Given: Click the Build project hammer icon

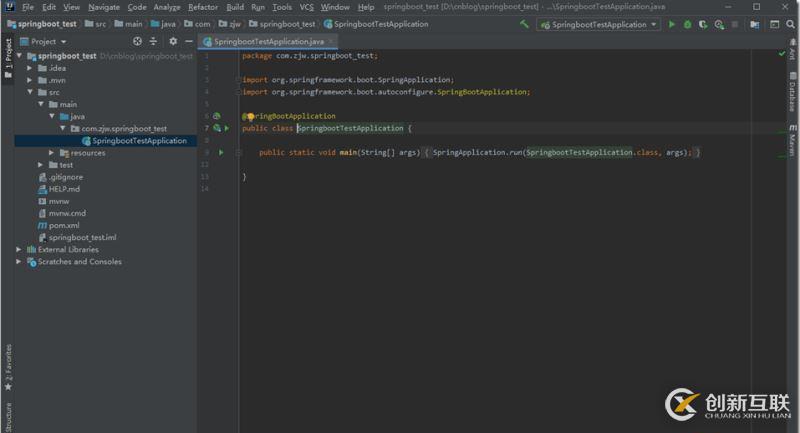Looking at the screenshot, I should [x=524, y=24].
